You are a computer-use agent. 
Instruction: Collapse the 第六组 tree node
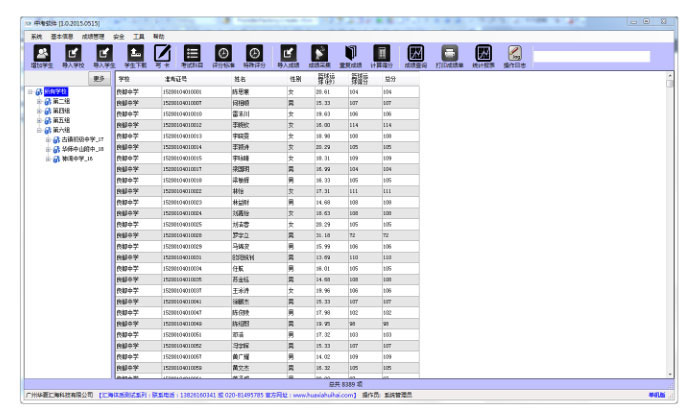pyautogui.click(x=40, y=129)
